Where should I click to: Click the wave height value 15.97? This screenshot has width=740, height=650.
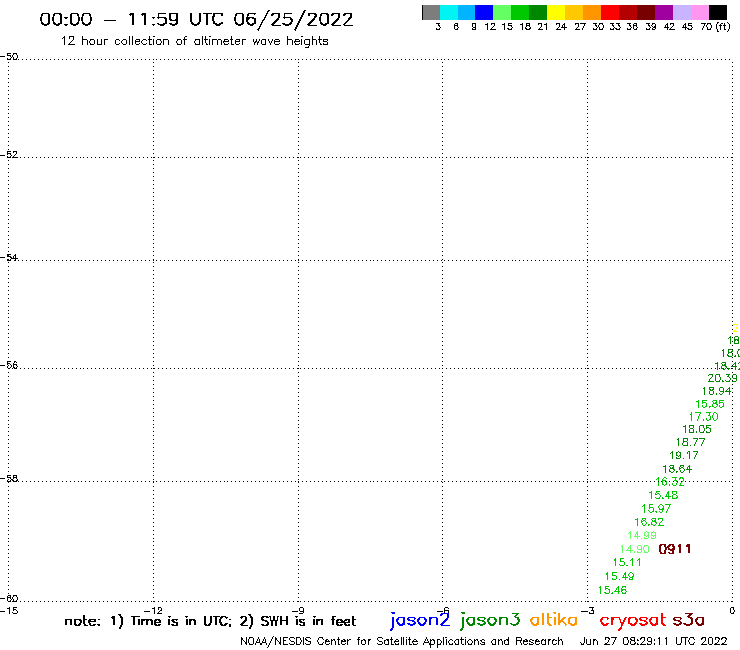pyautogui.click(x=656, y=509)
